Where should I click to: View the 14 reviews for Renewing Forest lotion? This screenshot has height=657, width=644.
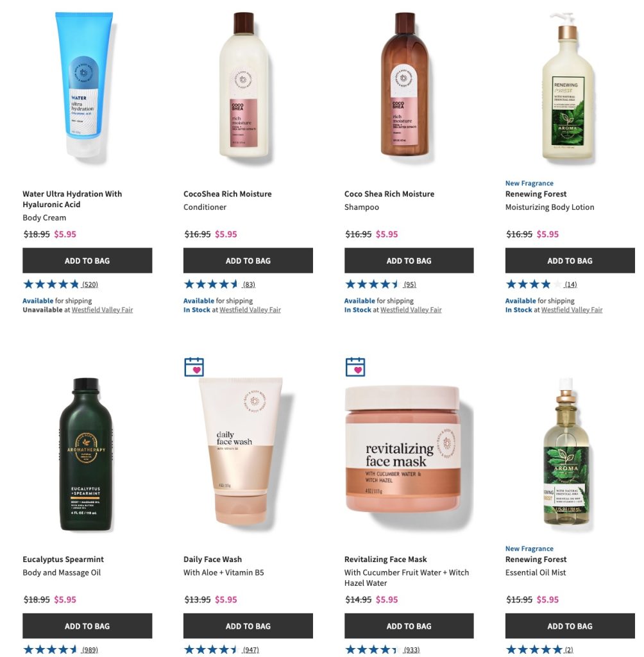[x=570, y=284]
